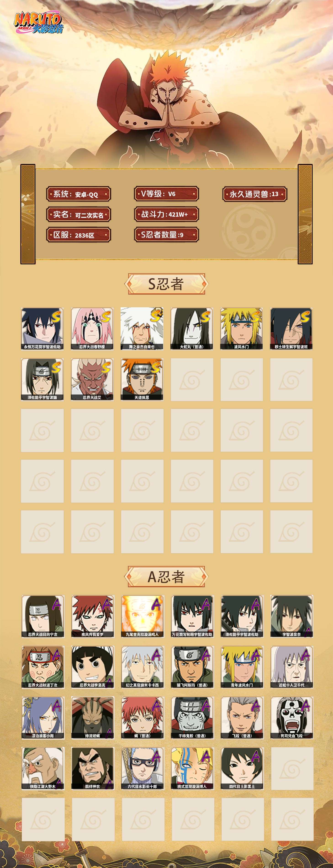Click the 波风水门 S ninja avatar
Image resolution: width=333 pixels, height=868 pixels.
(x=242, y=329)
